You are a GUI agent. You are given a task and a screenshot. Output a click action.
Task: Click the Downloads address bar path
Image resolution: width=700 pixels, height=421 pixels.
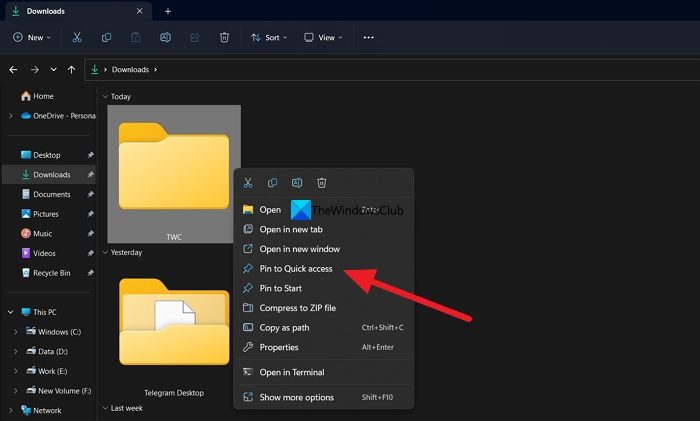point(131,70)
